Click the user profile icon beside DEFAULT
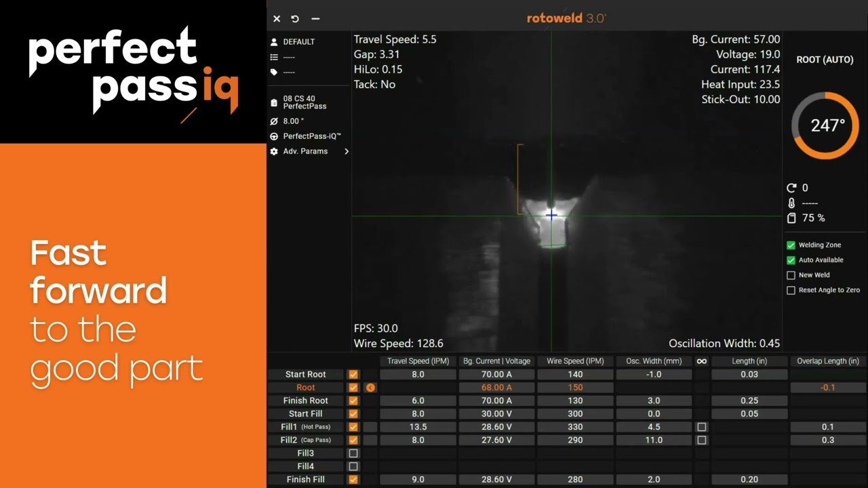This screenshot has width=868, height=488. click(274, 41)
